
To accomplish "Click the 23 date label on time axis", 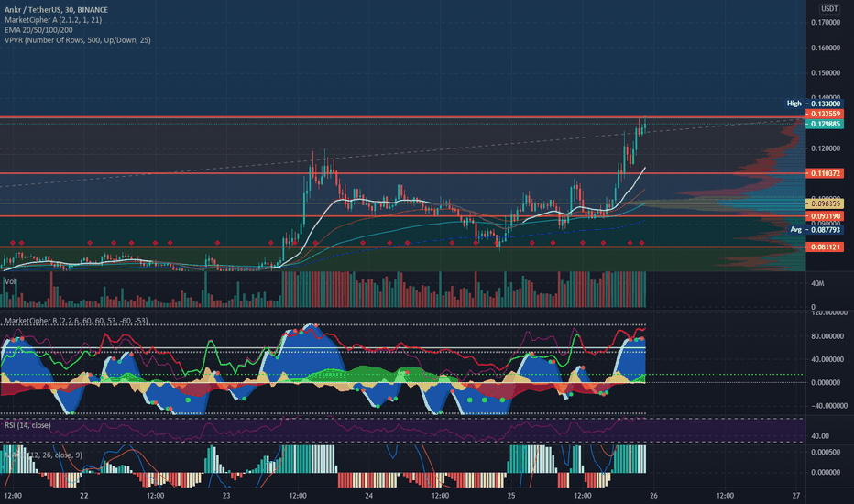I will pyautogui.click(x=226, y=496).
